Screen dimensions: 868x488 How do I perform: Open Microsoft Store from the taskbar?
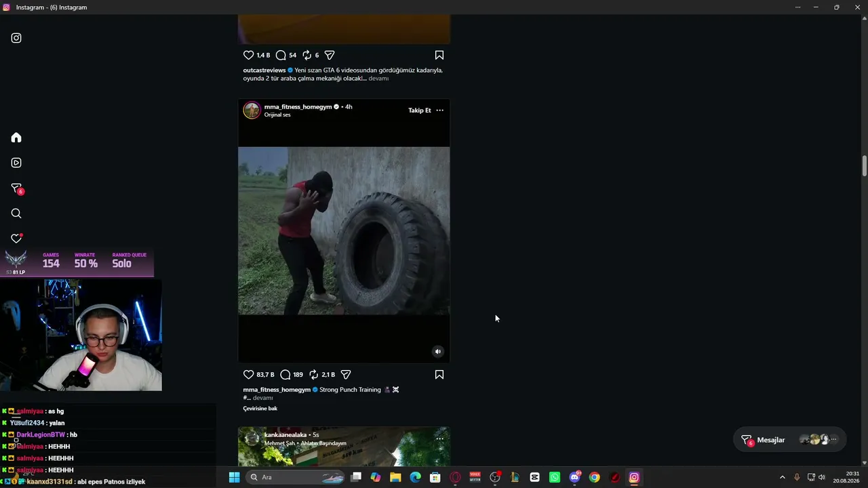tap(435, 477)
